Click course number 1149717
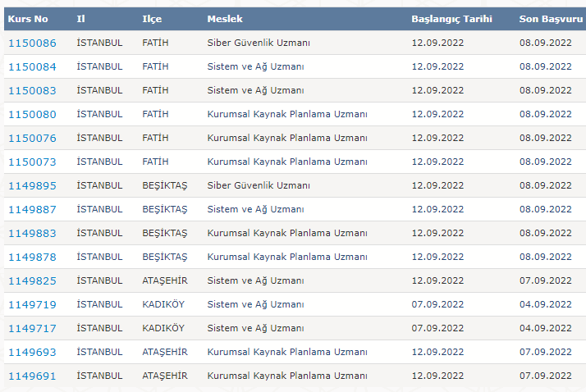This screenshot has height=392, width=586. pos(32,328)
